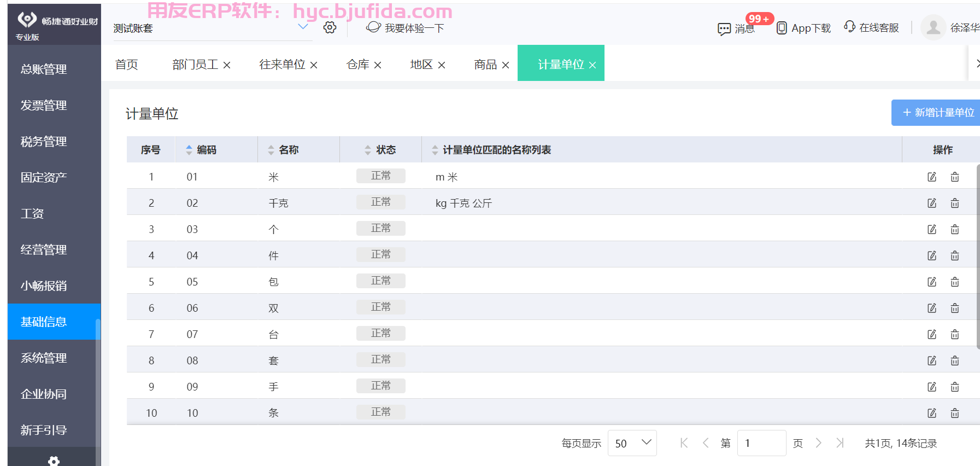Screen dimensions: 980x466
Task: Click the page number input field
Action: click(x=761, y=443)
